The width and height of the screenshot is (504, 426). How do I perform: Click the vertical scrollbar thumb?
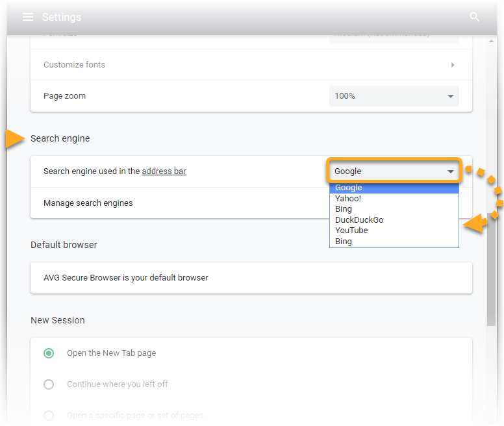coord(491,273)
